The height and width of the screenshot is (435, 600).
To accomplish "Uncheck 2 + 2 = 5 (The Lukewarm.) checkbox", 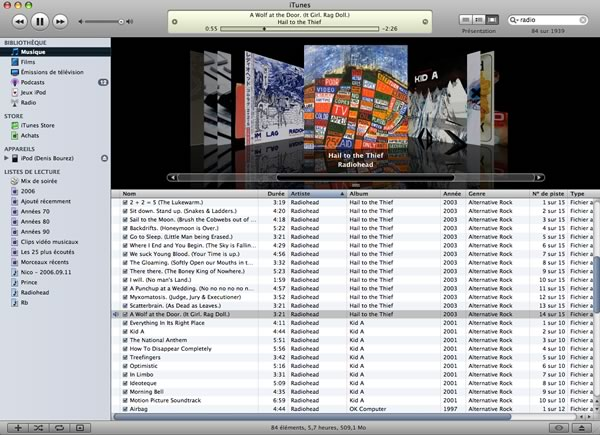I will coord(125,202).
